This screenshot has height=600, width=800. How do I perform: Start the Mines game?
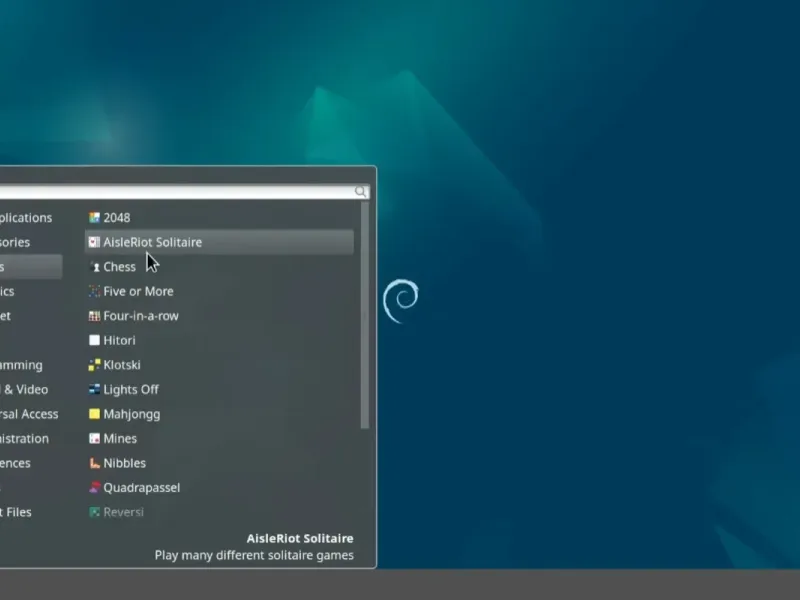(x=219, y=438)
